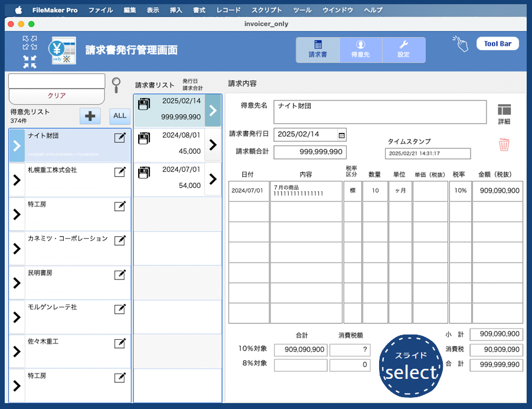
Task: Open the スクリプト menu in menu bar
Action: click(266, 10)
